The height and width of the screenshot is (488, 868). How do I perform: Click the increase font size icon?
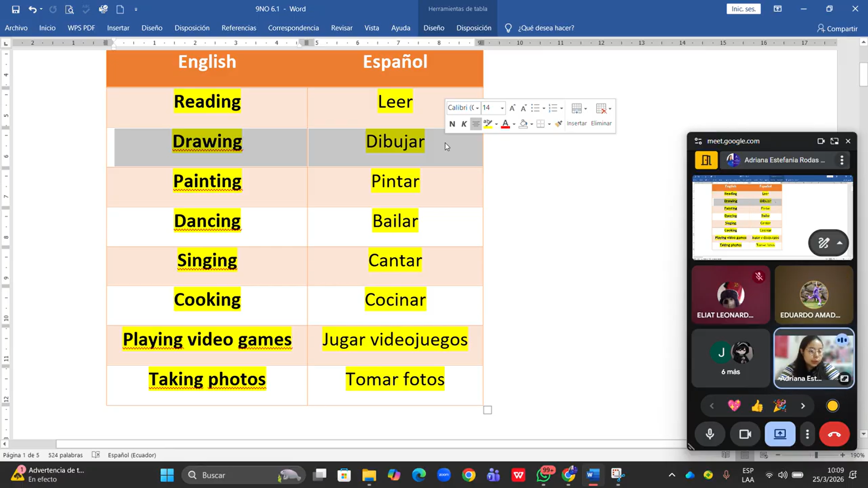click(512, 108)
